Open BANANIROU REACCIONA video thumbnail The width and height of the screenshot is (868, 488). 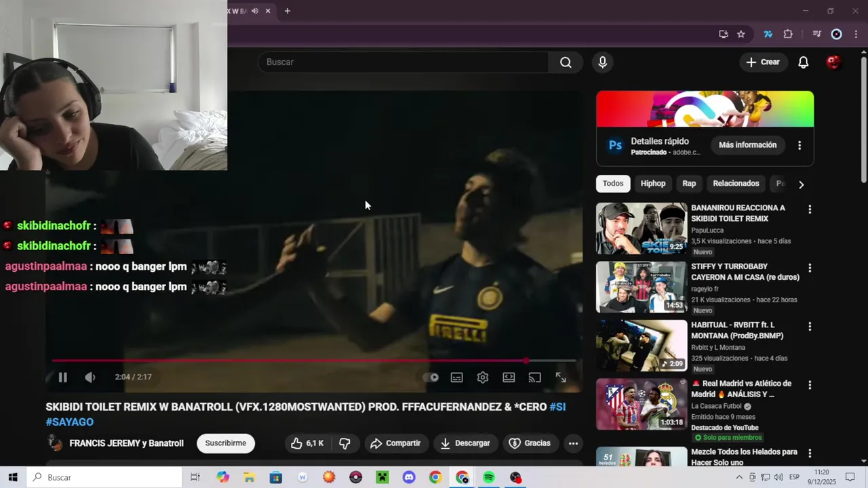point(642,228)
